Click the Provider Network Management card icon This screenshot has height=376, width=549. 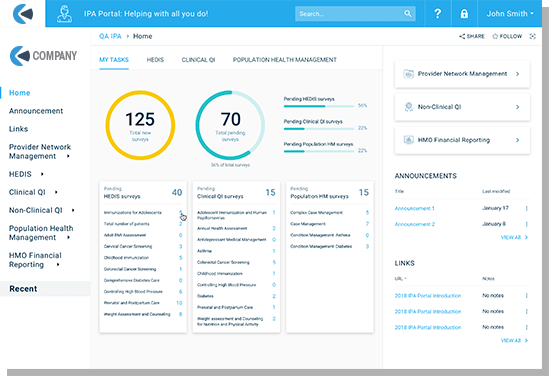[408, 74]
